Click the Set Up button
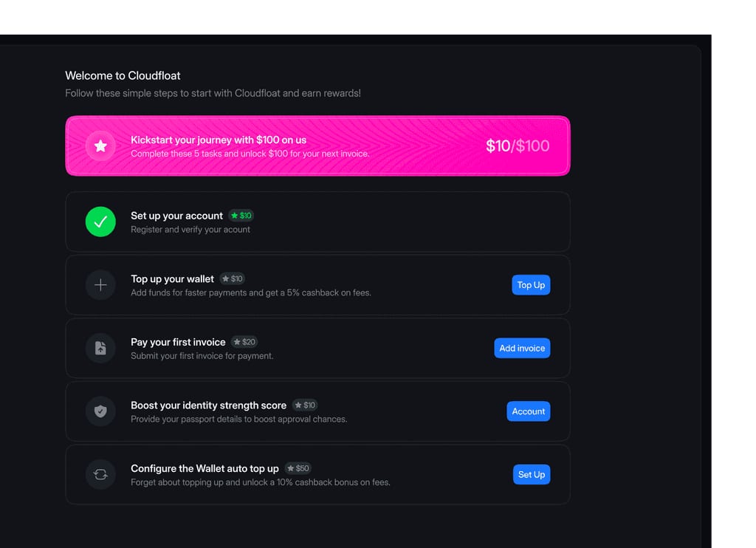Screen dimensions: 756x548 click(532, 474)
